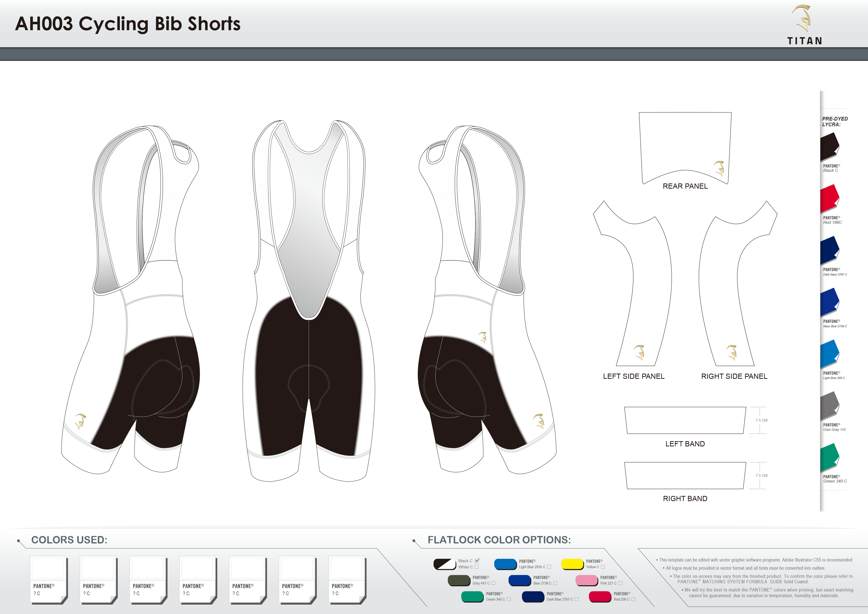Select the LEFT BAND shape
The height and width of the screenshot is (614, 868).
click(685, 420)
